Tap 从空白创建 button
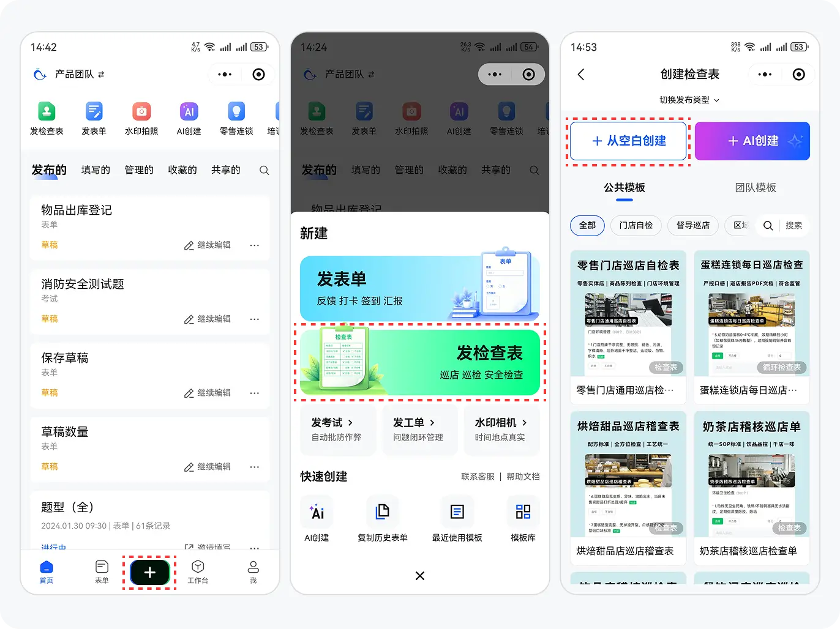The image size is (840, 629). click(628, 141)
